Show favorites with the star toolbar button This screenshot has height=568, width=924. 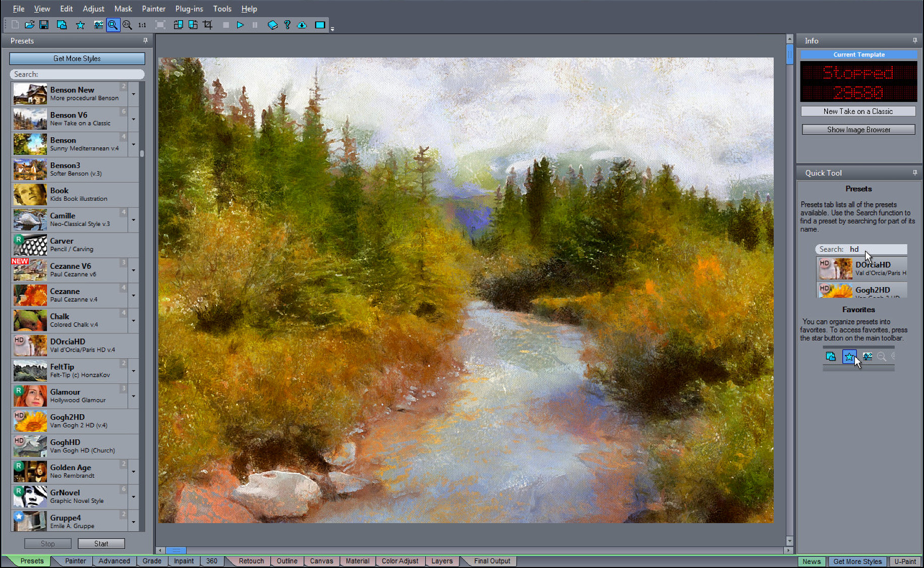coord(80,25)
